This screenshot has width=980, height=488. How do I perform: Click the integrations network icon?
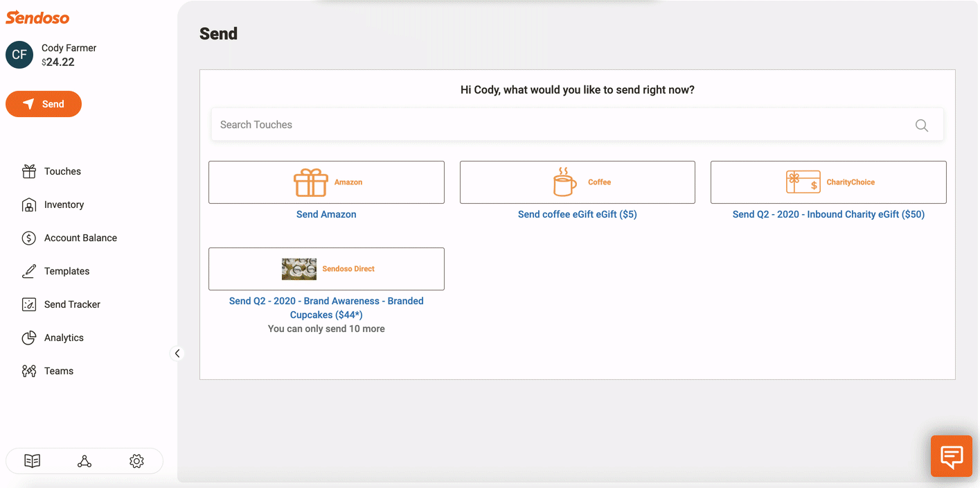[x=84, y=461]
